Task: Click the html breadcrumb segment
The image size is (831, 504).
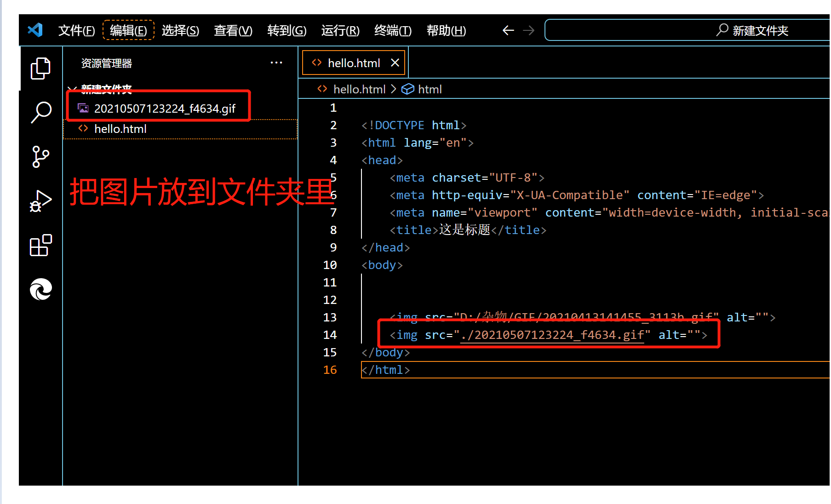Action: tap(430, 89)
